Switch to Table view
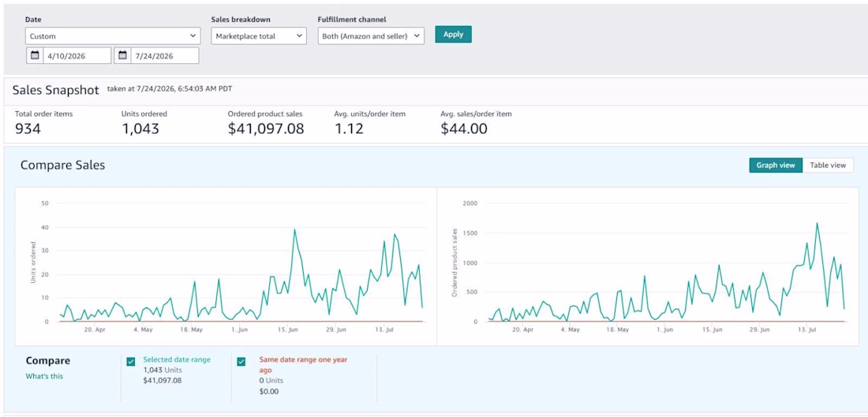 coord(828,165)
